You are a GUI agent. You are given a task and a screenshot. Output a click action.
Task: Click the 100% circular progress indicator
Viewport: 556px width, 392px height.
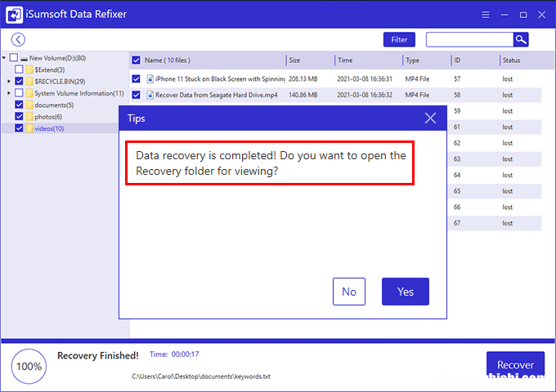coord(29,366)
